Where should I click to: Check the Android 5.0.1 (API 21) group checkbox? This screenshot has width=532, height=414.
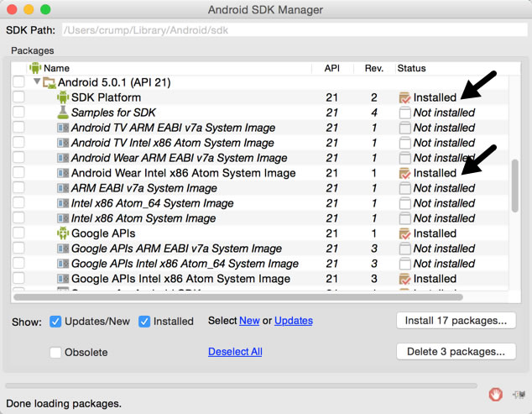point(18,81)
